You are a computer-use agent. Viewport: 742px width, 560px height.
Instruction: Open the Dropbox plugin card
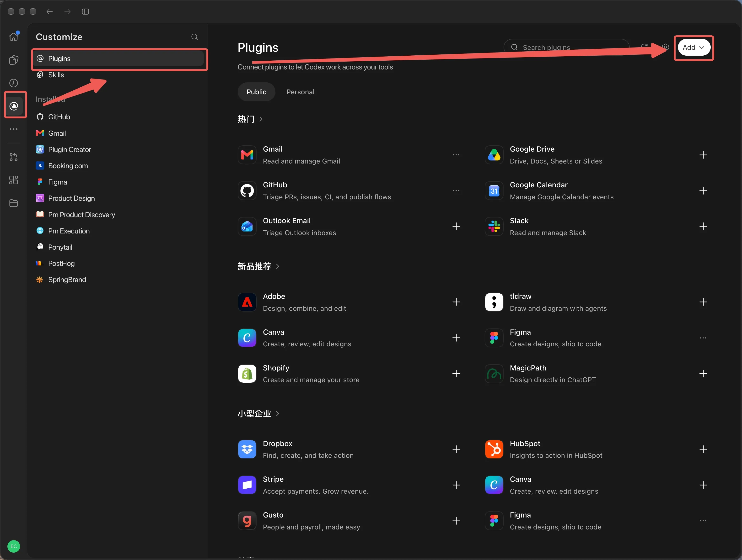(349, 449)
